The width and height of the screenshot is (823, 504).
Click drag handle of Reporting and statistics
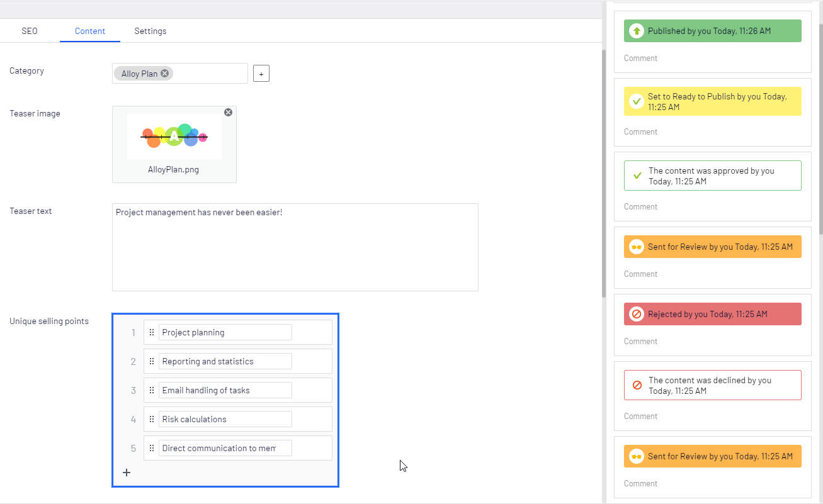(x=152, y=361)
